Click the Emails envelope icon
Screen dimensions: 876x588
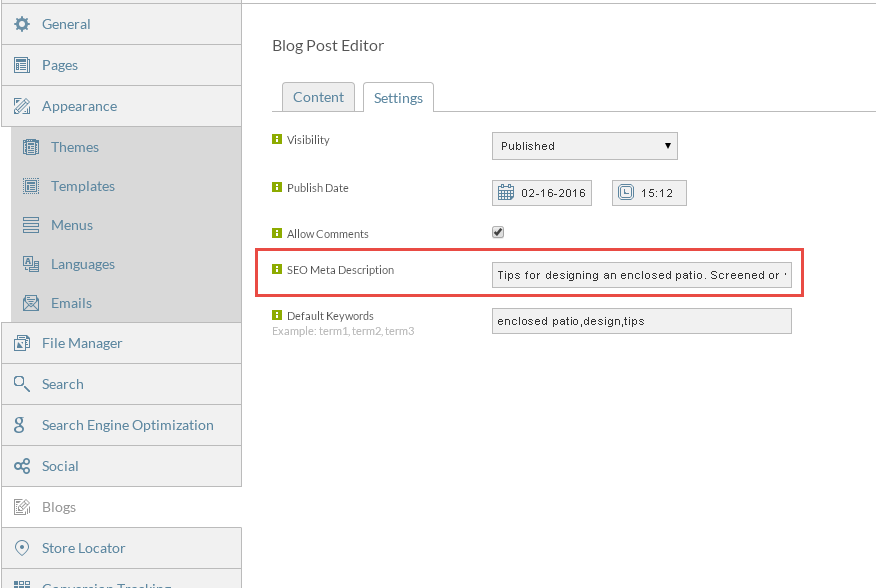(x=31, y=303)
